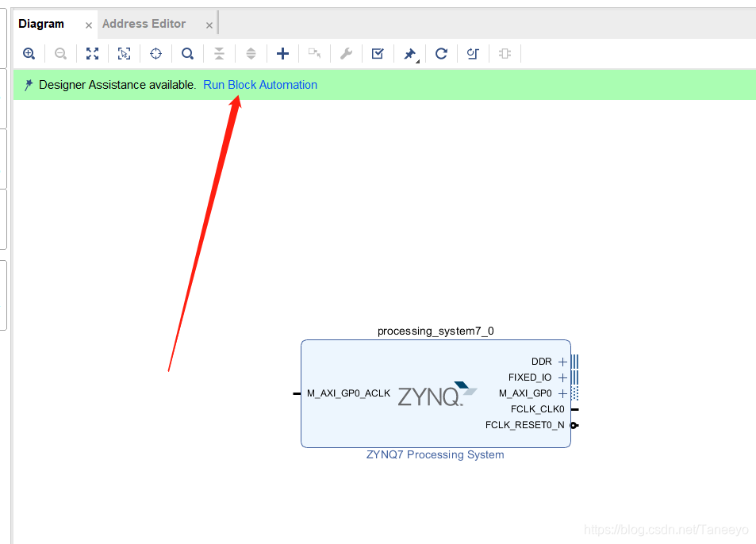756x544 pixels.
Task: Click Regenerate Layout refresh icon
Action: 441,53
